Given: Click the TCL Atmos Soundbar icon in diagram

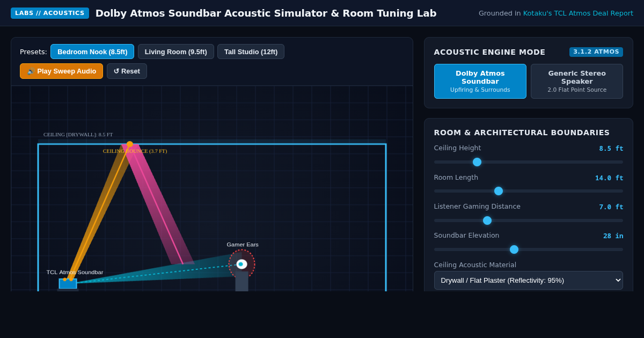Looking at the screenshot, I should (x=68, y=283).
